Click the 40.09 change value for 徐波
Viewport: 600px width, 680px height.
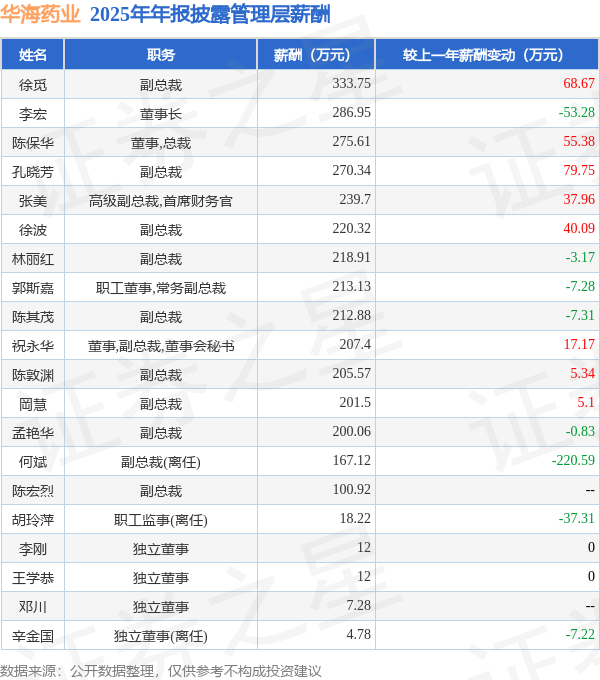[x=579, y=229]
